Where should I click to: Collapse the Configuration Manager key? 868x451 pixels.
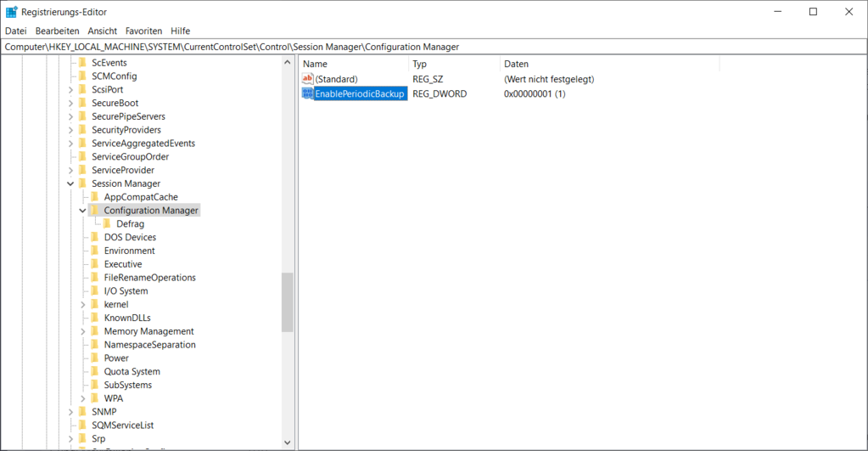82,211
